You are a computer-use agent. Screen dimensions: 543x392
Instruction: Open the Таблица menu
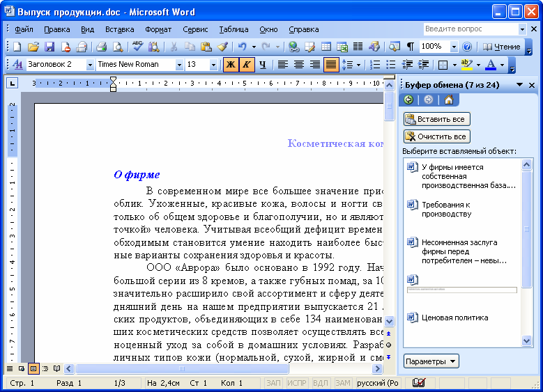(234, 29)
